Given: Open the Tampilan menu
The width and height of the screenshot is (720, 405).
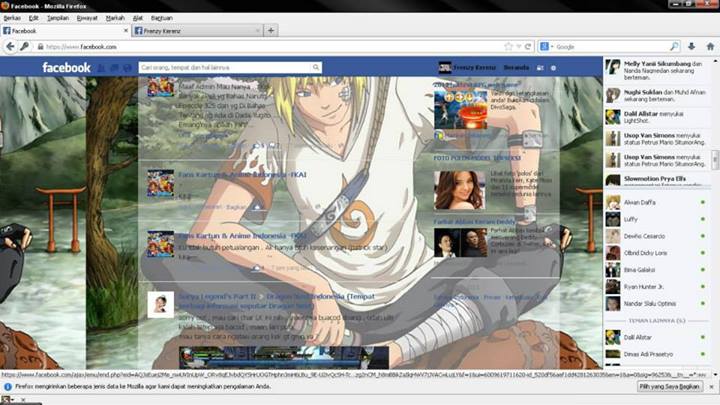Looking at the screenshot, I should click(x=58, y=18).
